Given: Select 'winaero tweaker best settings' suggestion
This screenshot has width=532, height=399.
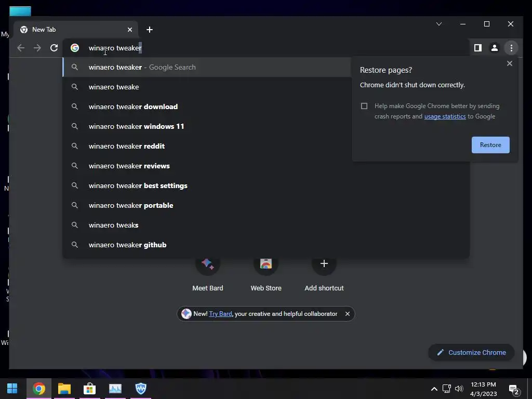Looking at the screenshot, I should pos(266,185).
